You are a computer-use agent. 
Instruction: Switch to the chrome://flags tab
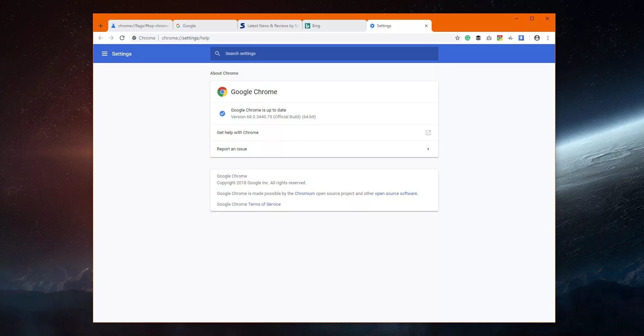click(141, 26)
